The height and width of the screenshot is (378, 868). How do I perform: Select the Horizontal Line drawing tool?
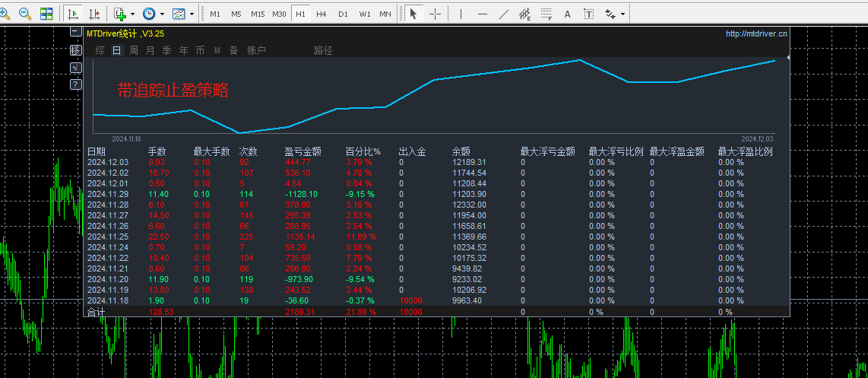483,14
